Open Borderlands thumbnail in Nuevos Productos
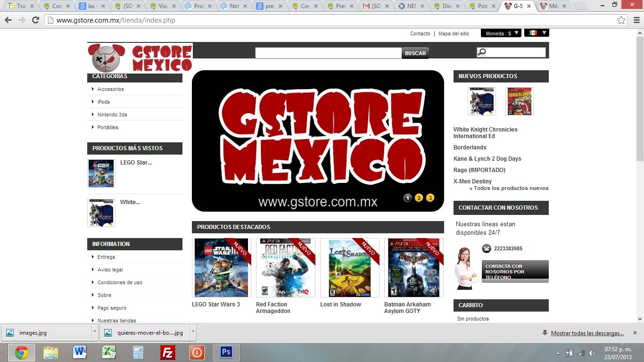The image size is (644, 362). pyautogui.click(x=520, y=101)
